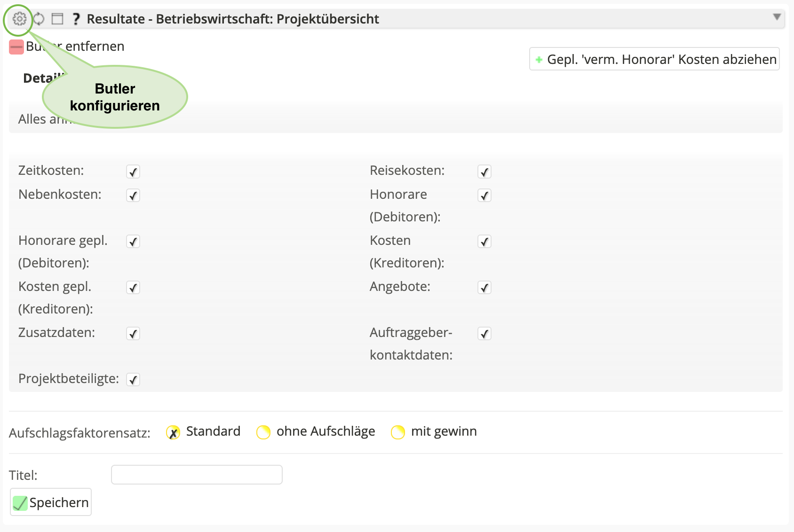The width and height of the screenshot is (794, 532).
Task: Click the Speichern button
Action: [51, 502]
